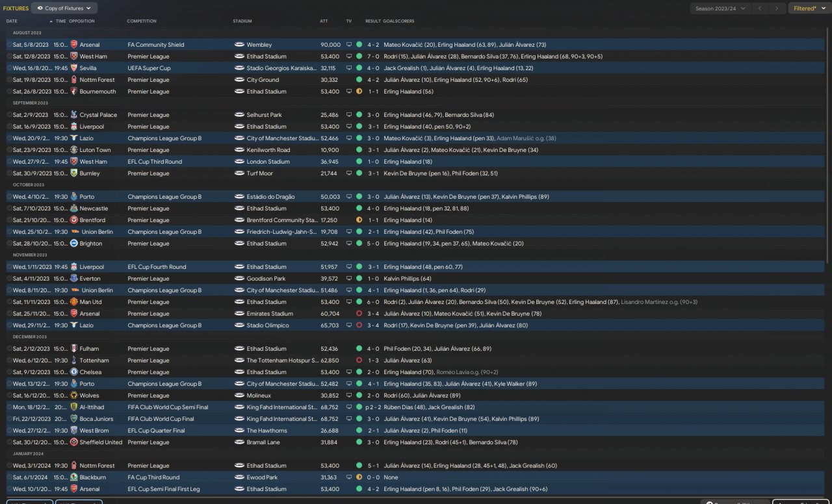Open the FA Community Shield competition link
The width and height of the screenshot is (832, 504).
(156, 45)
